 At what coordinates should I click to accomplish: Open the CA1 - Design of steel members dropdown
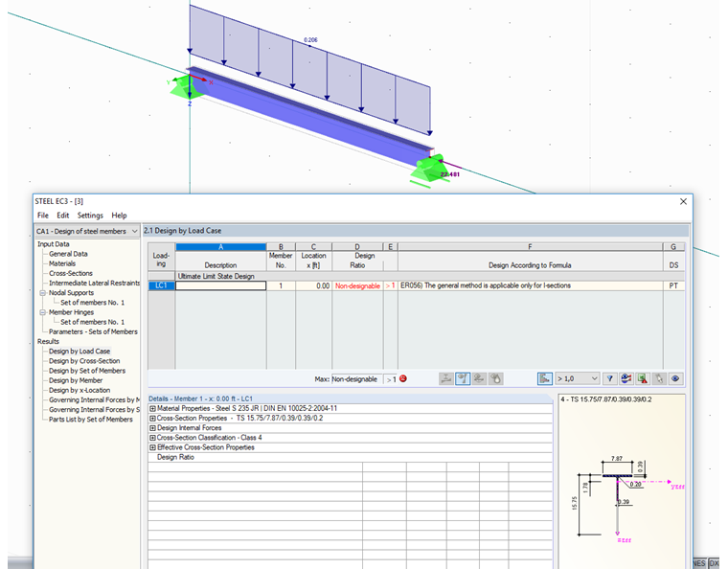87,231
